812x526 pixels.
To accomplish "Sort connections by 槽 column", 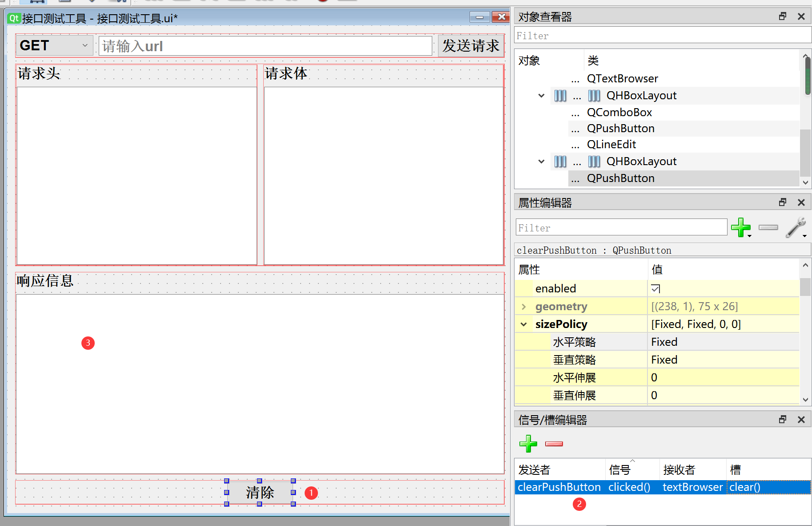I will 769,470.
